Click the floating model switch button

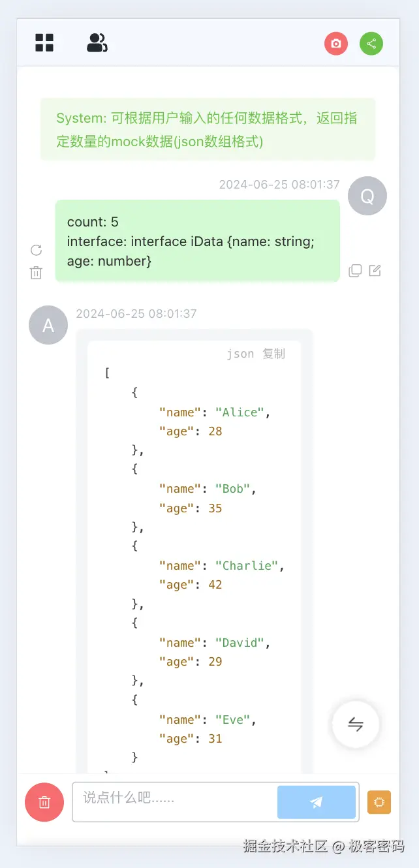[x=356, y=724]
